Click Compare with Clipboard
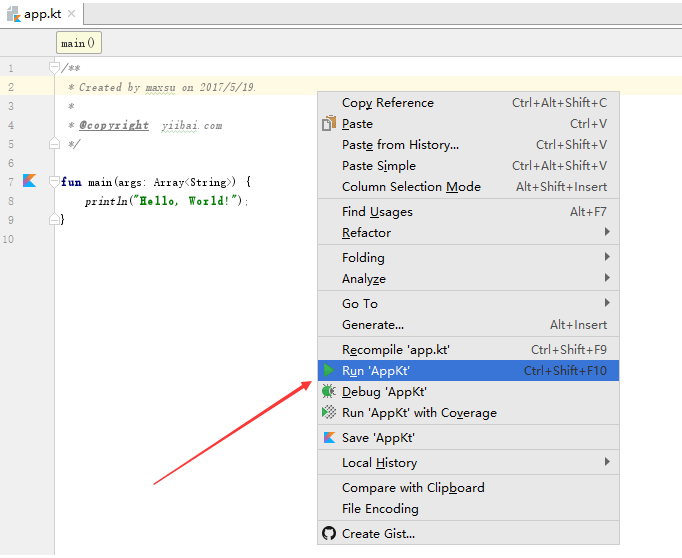This screenshot has height=558, width=682. [x=413, y=488]
